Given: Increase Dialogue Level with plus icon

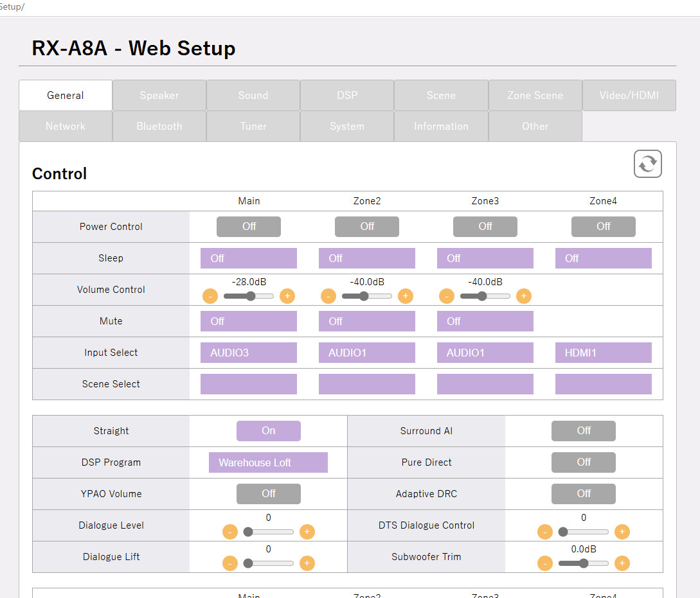Looking at the screenshot, I should click(307, 532).
